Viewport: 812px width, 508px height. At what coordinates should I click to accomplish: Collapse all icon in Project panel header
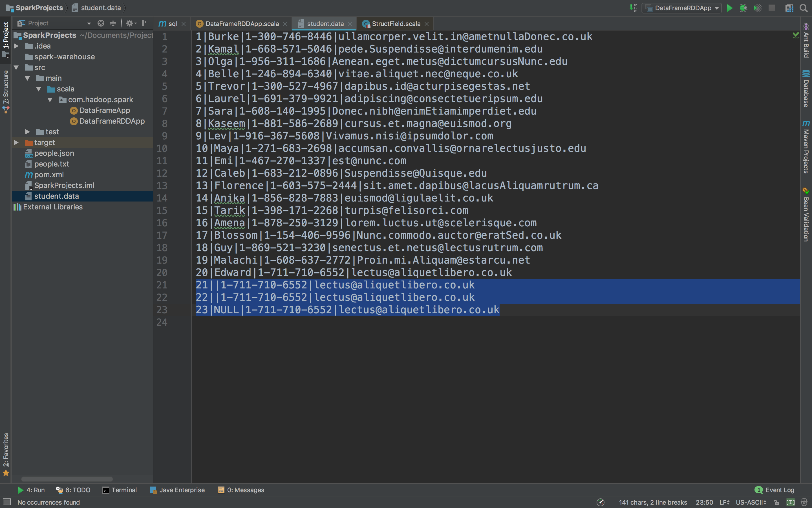tap(113, 23)
